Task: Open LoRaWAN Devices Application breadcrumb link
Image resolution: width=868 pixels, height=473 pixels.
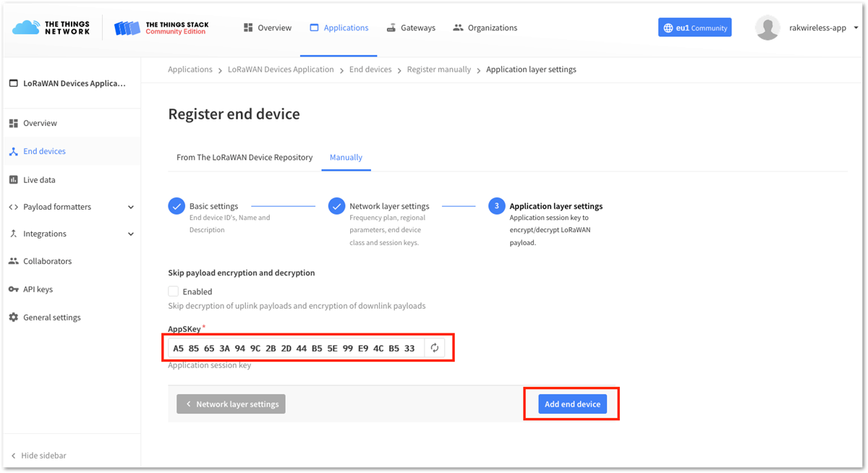Action: pyautogui.click(x=281, y=69)
